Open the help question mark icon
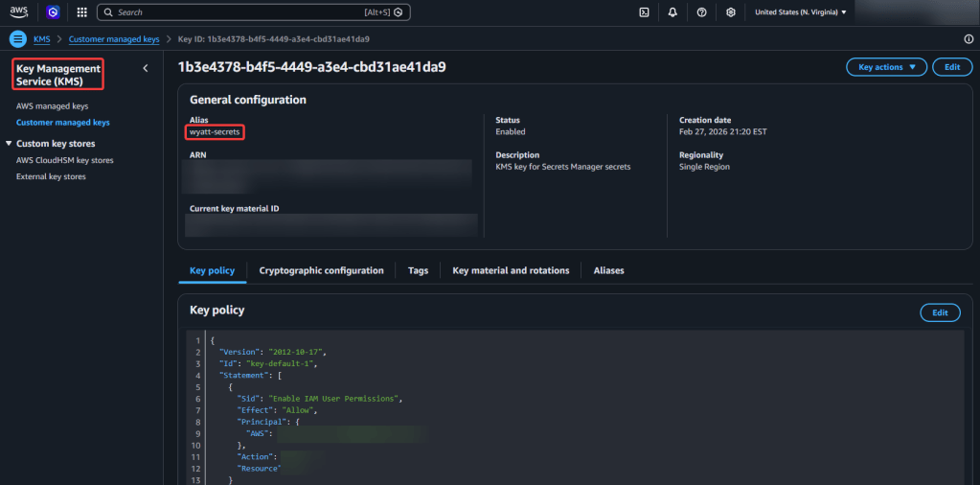Viewport: 980px width, 485px height. coord(702,12)
